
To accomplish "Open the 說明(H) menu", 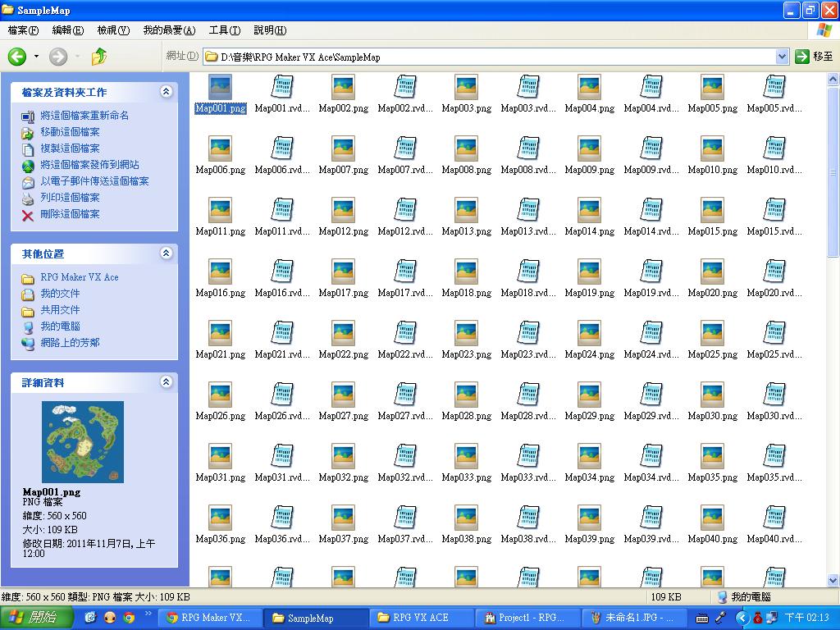I will [x=270, y=30].
